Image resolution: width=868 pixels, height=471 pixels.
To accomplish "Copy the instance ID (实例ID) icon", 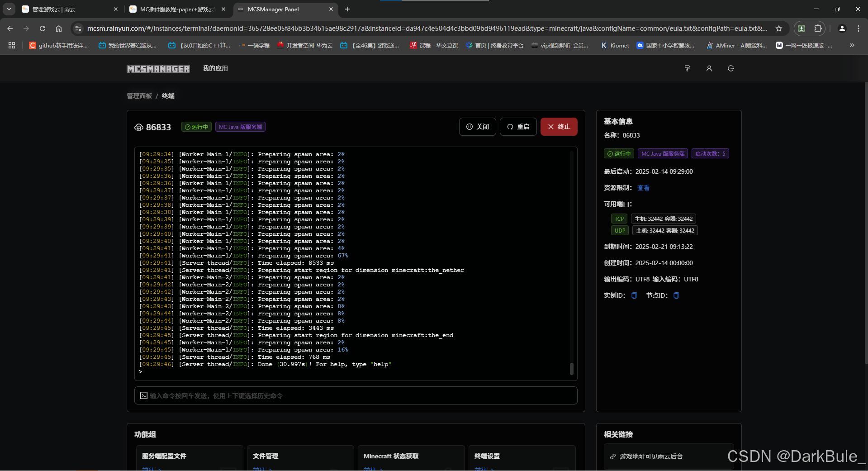I will click(x=634, y=295).
